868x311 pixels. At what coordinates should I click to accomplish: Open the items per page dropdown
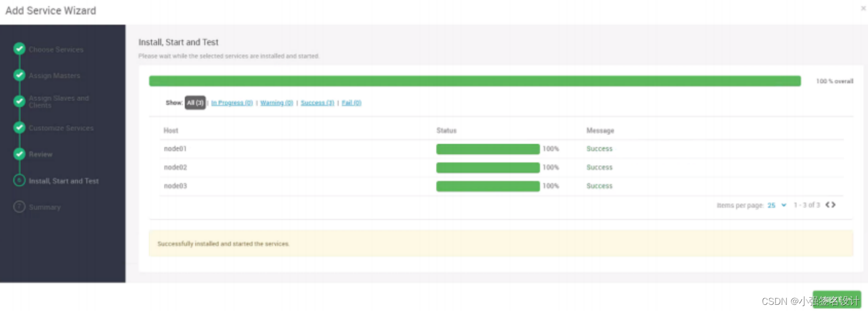[x=777, y=205]
